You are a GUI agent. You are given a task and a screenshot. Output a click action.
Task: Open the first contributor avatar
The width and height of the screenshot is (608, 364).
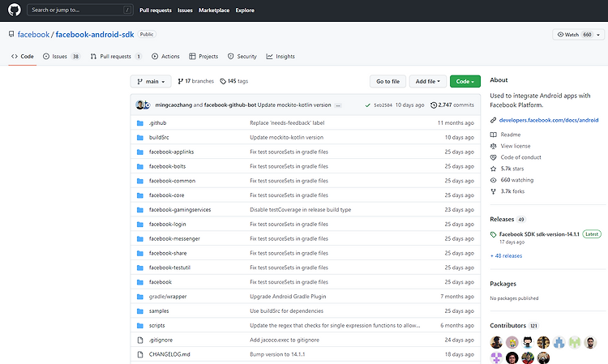click(x=496, y=342)
